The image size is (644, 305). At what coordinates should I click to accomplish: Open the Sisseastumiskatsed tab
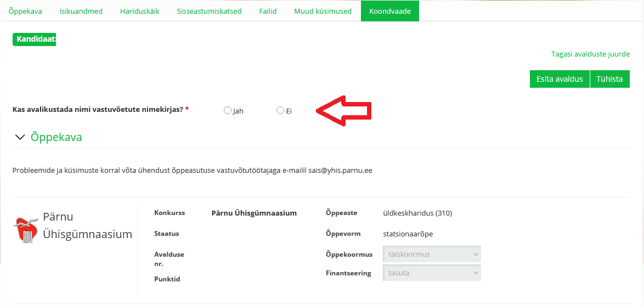[x=209, y=11]
